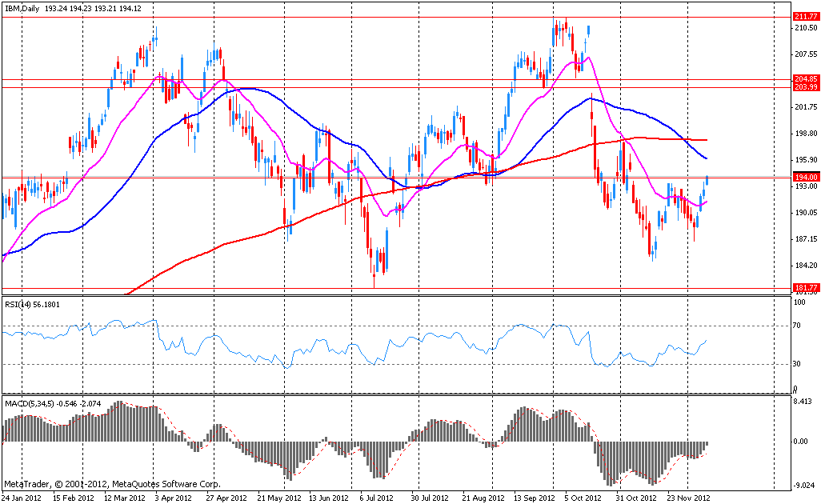This screenshot has width=821, height=504.
Task: Select the 24 Jan 2012 date label
Action: 22,497
